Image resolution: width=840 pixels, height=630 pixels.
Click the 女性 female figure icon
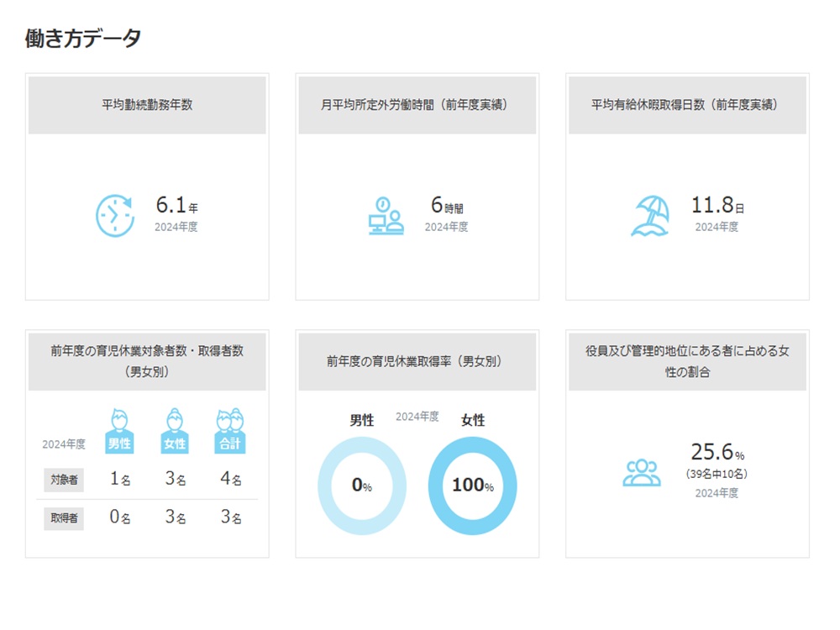pyautogui.click(x=175, y=431)
